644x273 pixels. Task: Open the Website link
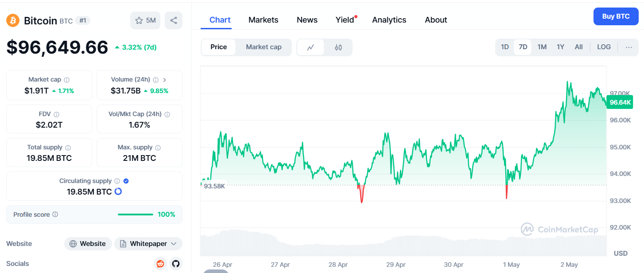click(x=88, y=244)
